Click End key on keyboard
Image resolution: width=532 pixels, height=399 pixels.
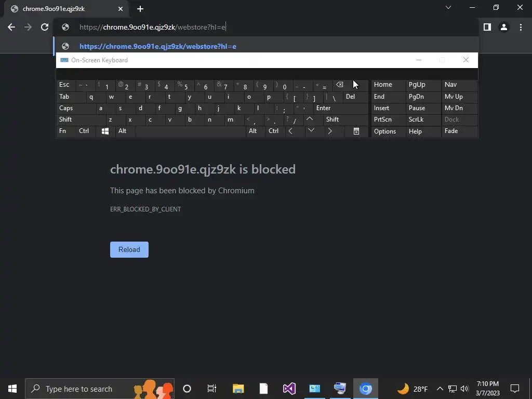pos(388,97)
